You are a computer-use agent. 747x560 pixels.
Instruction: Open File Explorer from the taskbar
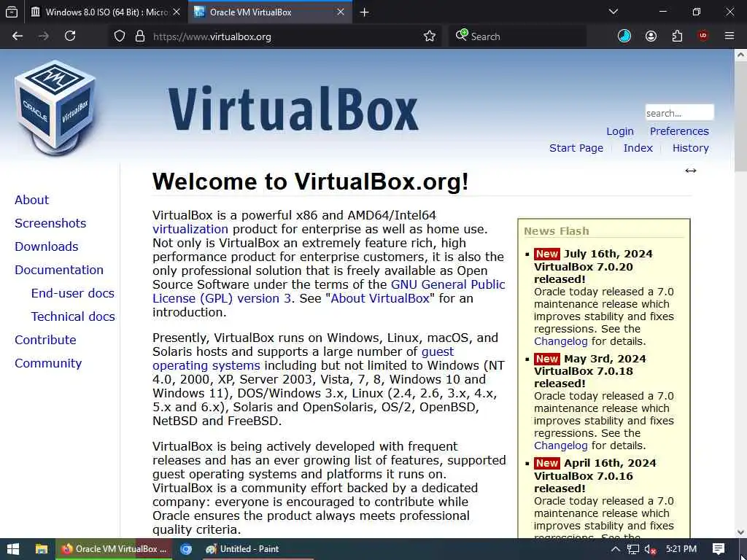tap(42, 549)
